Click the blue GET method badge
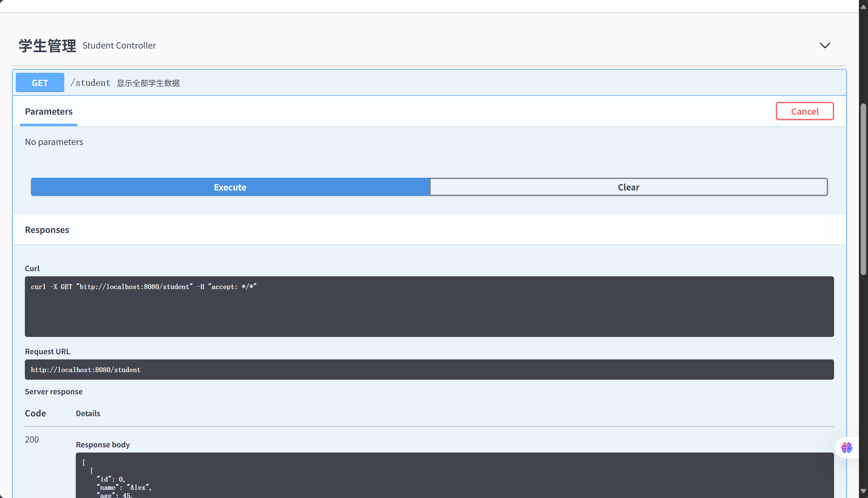This screenshot has width=868, height=498. point(40,82)
